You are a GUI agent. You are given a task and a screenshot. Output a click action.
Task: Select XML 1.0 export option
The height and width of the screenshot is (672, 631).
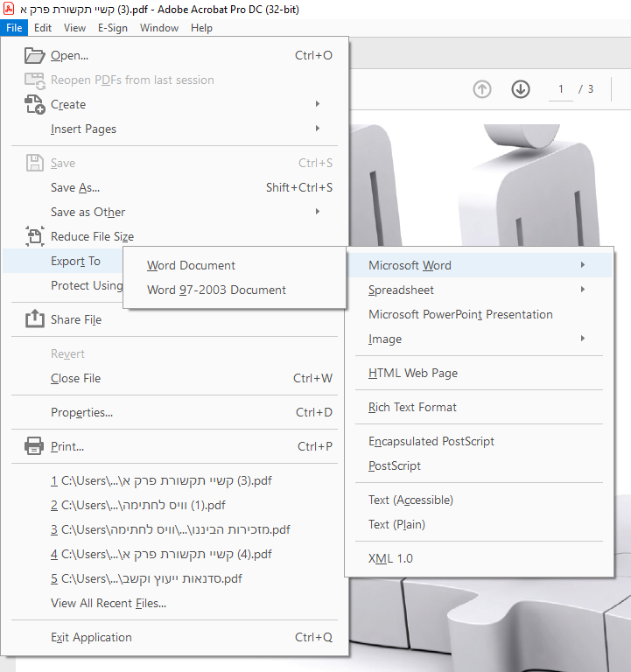(x=480, y=559)
